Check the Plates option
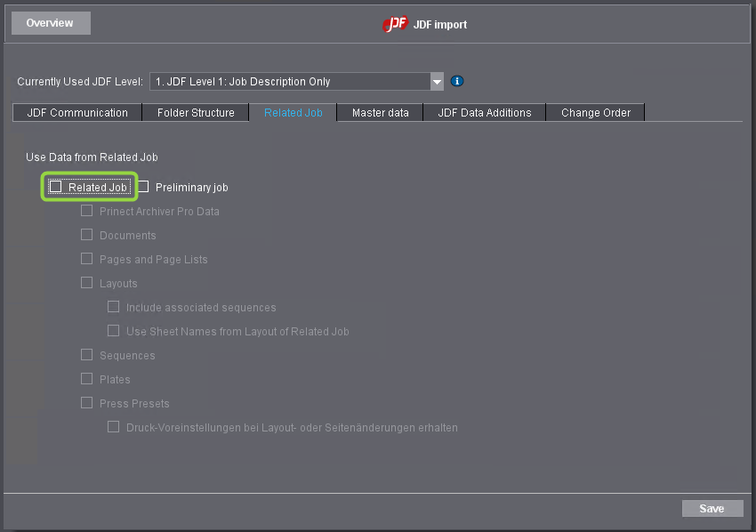 [86, 379]
